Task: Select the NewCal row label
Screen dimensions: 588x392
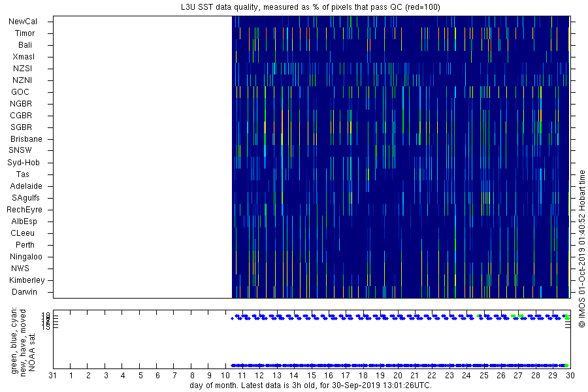Action: [23, 22]
